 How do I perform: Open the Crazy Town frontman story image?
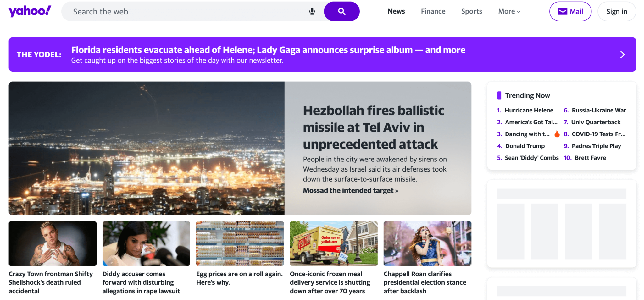click(x=53, y=243)
